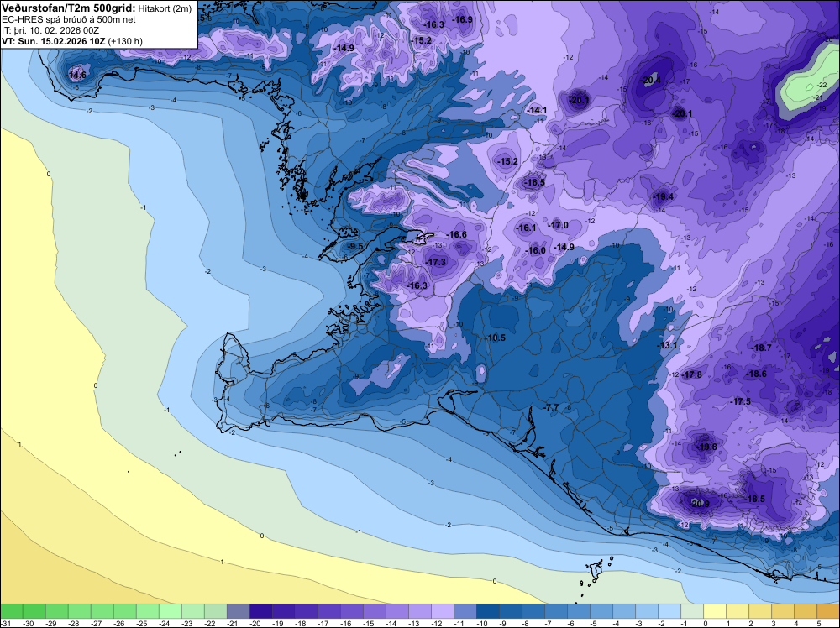The height and width of the screenshot is (628, 840).
Task: Click the -19.4 temperature value
Action: click(x=664, y=197)
